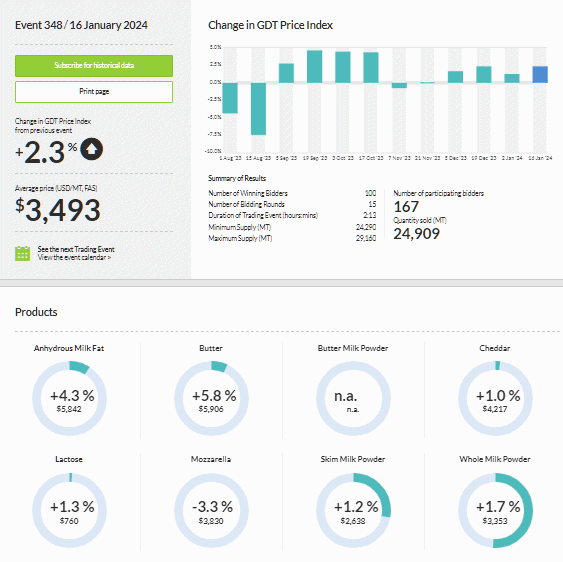The image size is (563, 562).
Task: Select the 19 Dec '23 chart bar
Action: pyautogui.click(x=484, y=74)
